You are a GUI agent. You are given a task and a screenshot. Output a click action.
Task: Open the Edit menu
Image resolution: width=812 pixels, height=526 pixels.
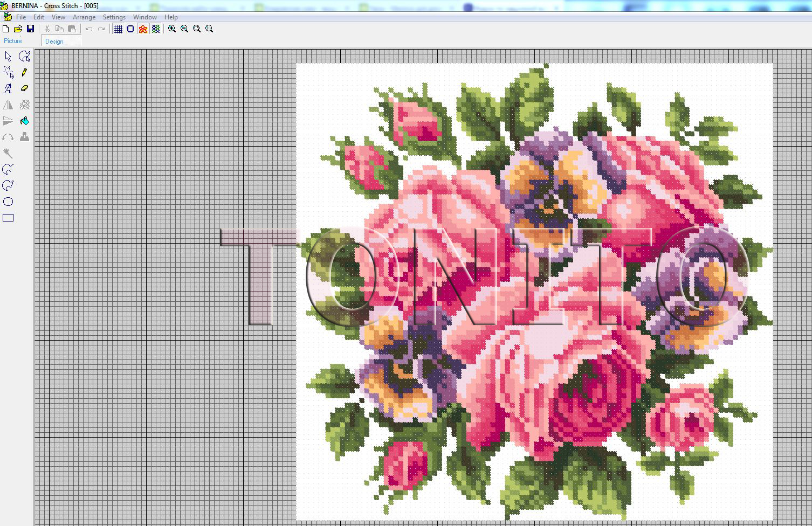click(39, 17)
